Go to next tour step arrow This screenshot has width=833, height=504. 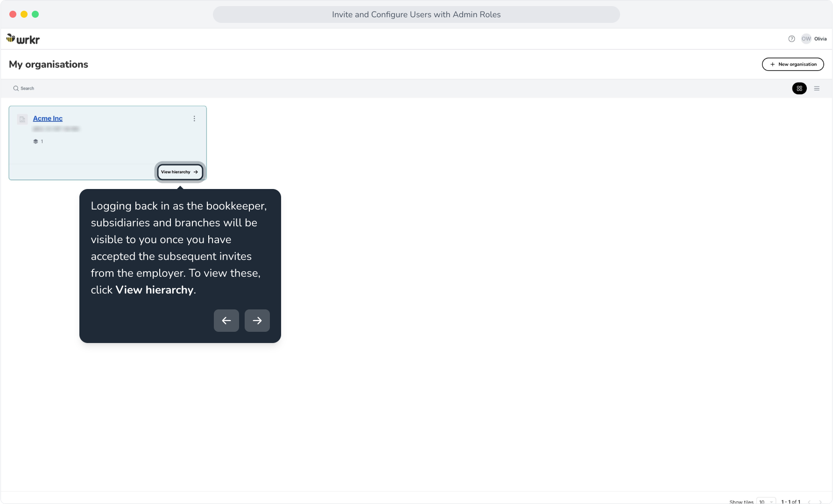tap(257, 321)
